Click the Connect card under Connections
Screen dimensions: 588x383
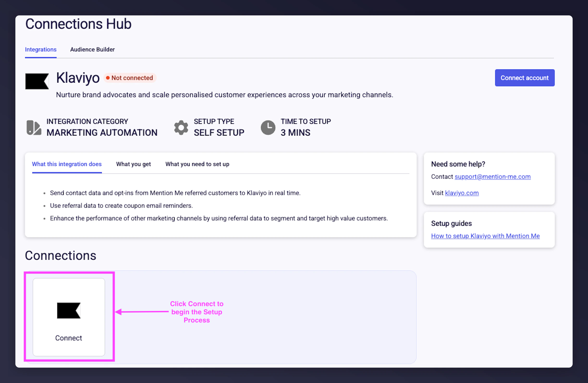(x=69, y=317)
